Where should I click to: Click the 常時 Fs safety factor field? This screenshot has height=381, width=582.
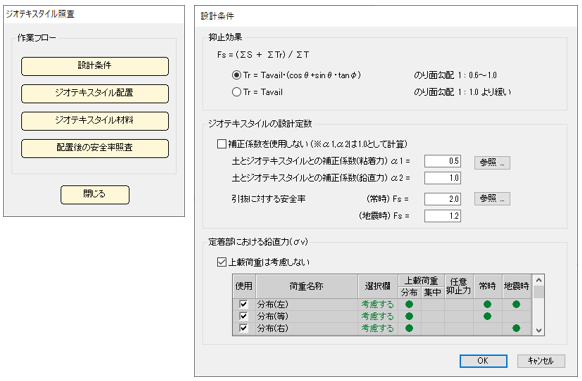[x=442, y=199]
